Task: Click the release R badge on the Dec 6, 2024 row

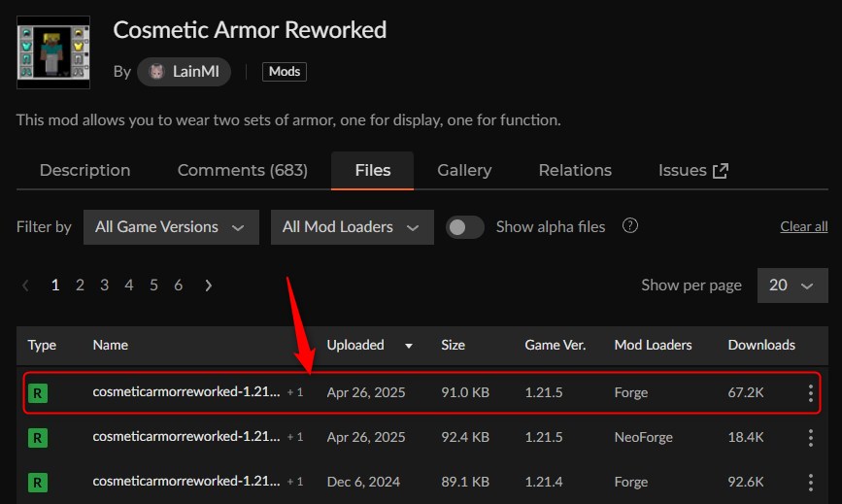Action: (x=38, y=482)
